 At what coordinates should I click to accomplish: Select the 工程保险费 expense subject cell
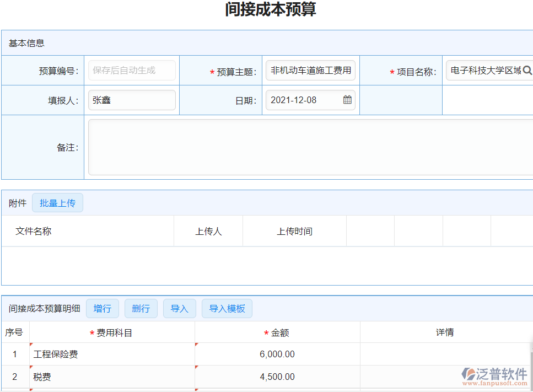coord(112,355)
